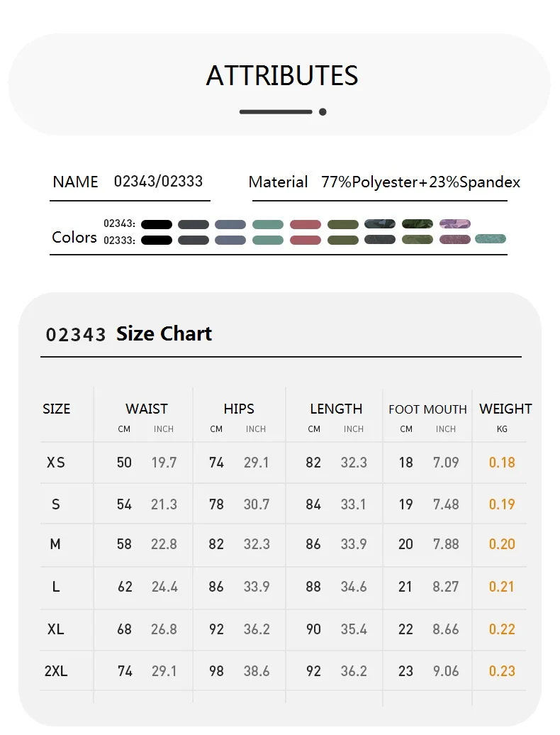Click the 0.20 weight value for M
Screen dimensions: 560x735
502,544
